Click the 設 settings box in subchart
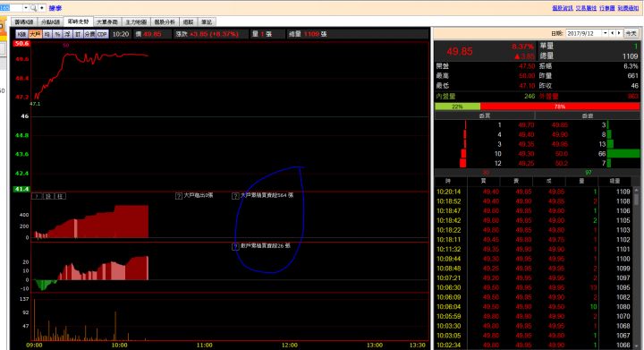 tap(48, 196)
